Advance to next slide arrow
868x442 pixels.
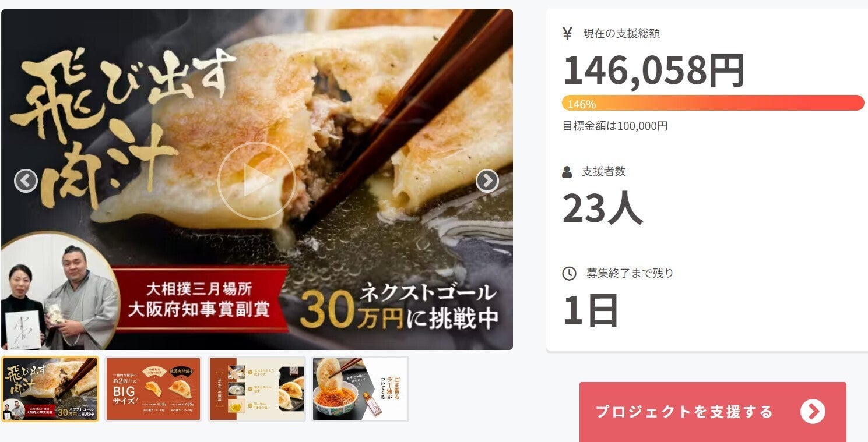pyautogui.click(x=487, y=181)
